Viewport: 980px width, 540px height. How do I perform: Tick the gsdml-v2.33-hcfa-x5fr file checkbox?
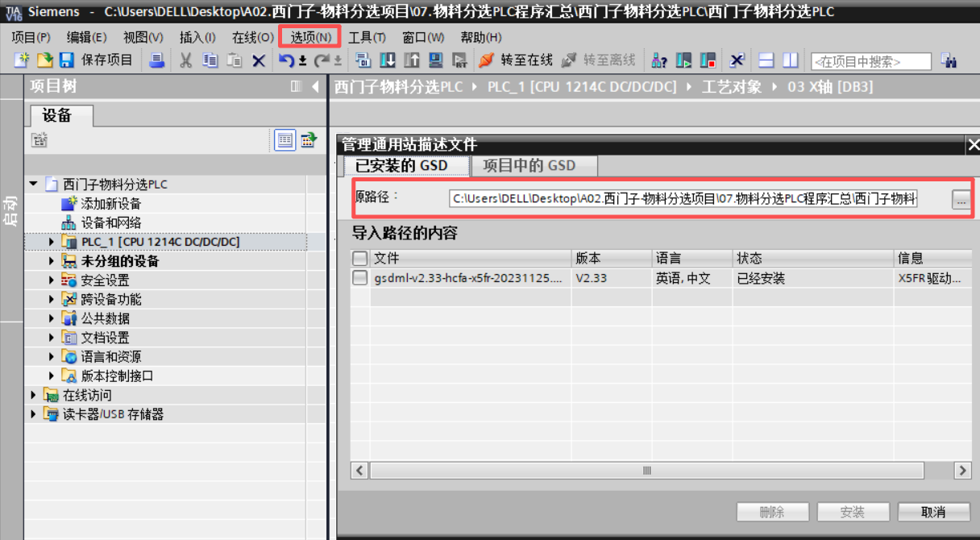click(x=360, y=278)
